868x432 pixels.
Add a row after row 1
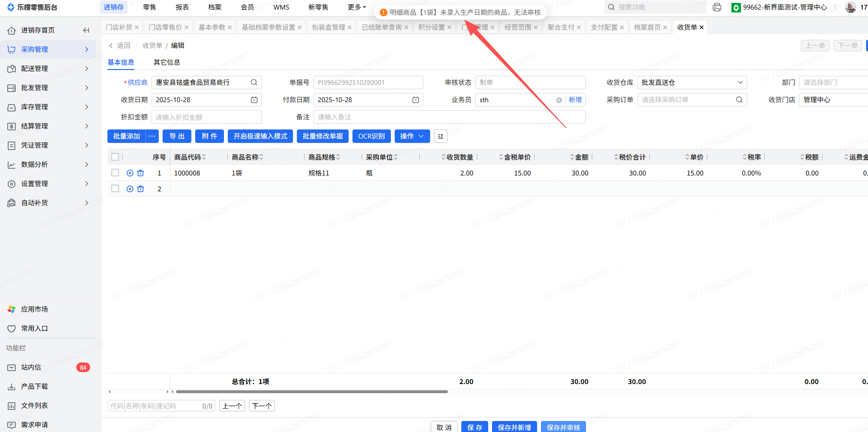(x=130, y=173)
